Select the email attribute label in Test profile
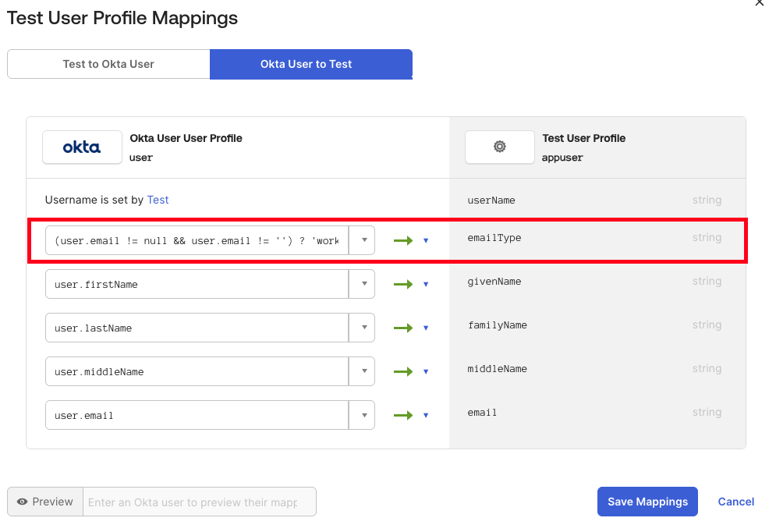The image size is (776, 532). point(482,413)
